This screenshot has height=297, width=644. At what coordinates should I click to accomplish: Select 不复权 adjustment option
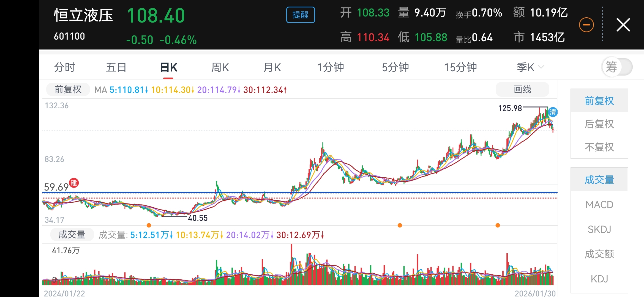[x=599, y=147]
